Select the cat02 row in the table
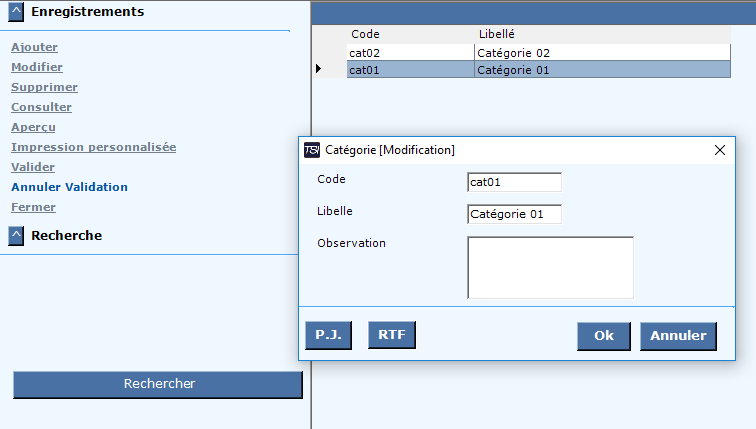The height and width of the screenshot is (429, 756). [x=539, y=53]
